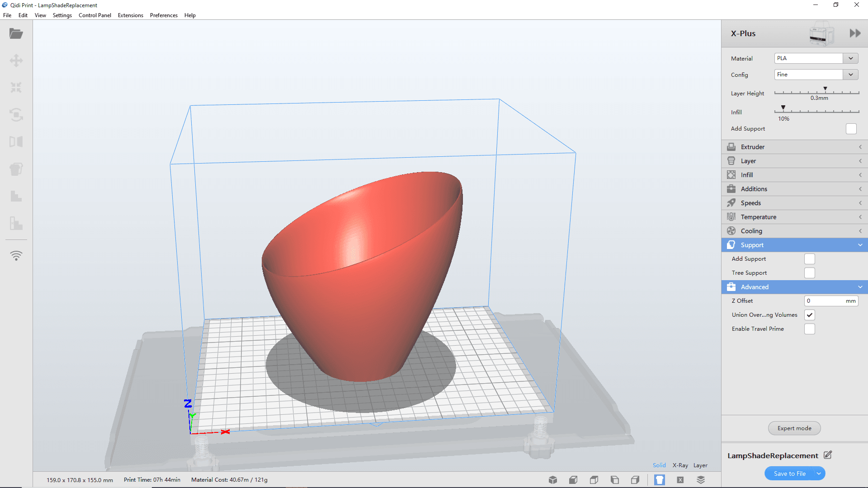Image resolution: width=868 pixels, height=488 pixels.
Task: Select the wifi/connectivity icon
Action: 16,256
